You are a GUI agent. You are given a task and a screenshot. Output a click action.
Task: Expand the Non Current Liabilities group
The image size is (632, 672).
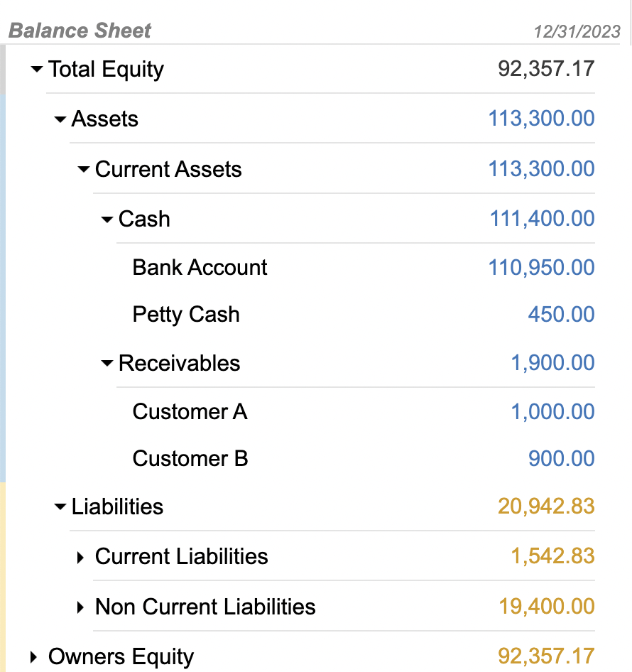[80, 607]
